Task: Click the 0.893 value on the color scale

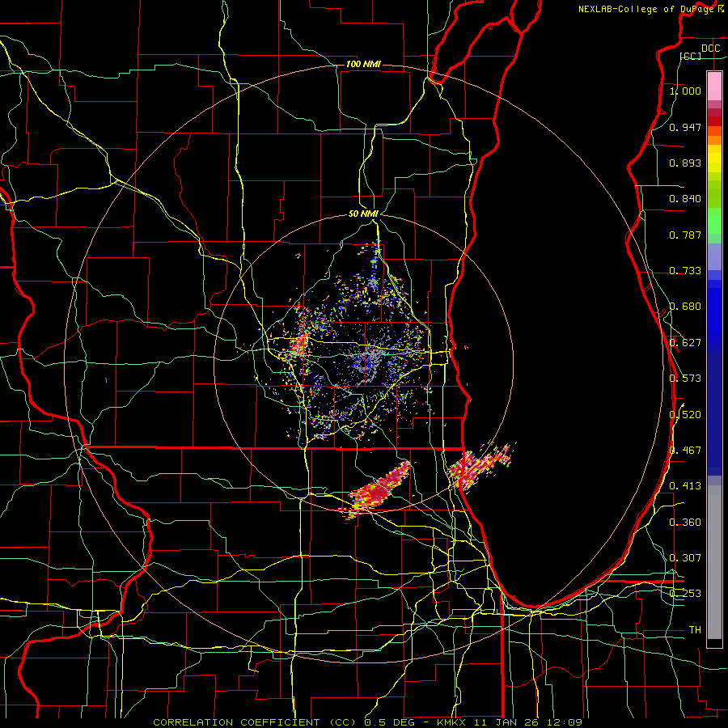Action: point(685,163)
